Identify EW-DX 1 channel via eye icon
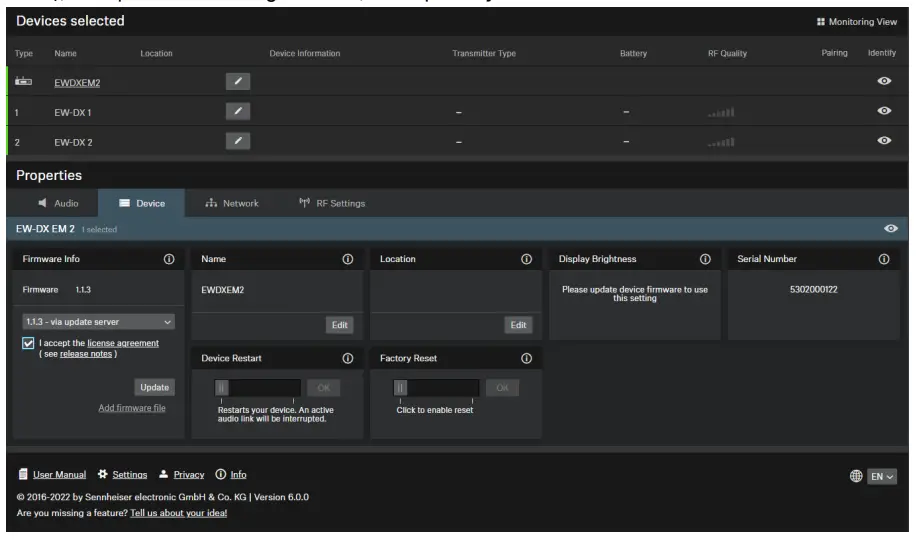 (884, 111)
